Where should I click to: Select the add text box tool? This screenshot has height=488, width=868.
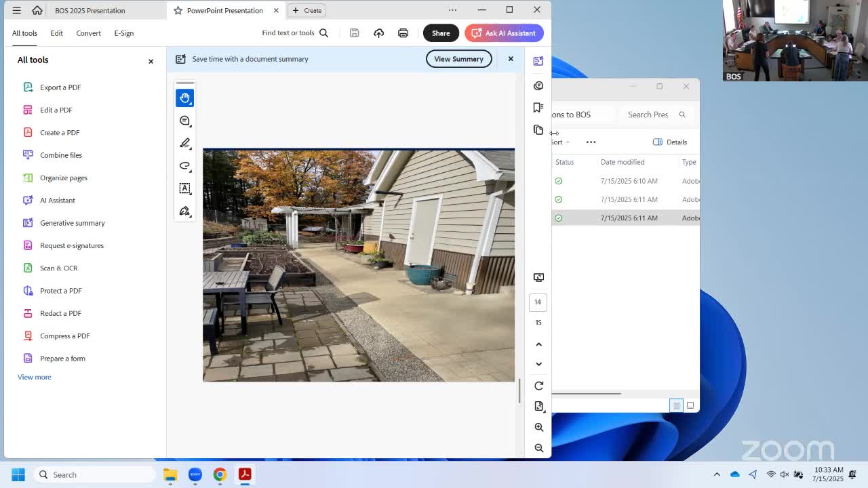[184, 188]
